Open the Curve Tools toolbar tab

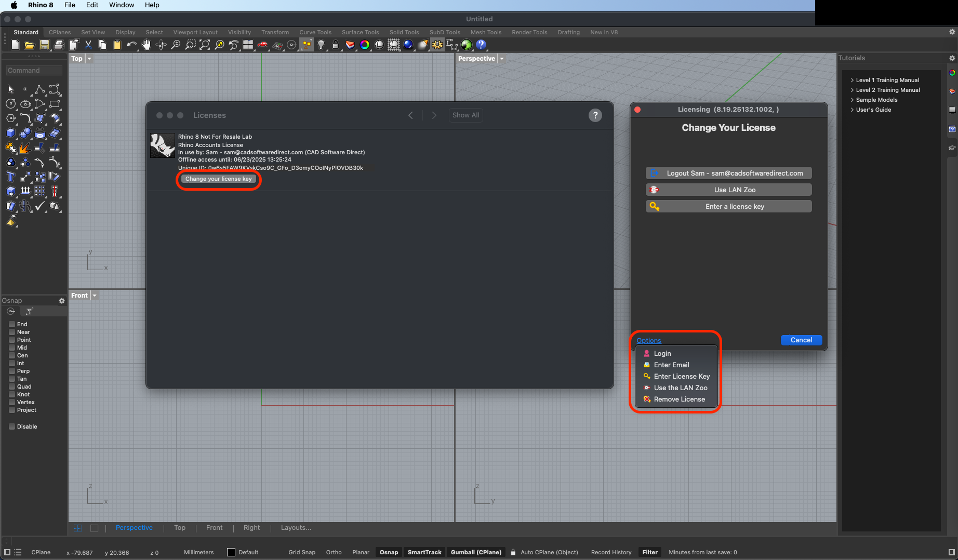coord(315,32)
